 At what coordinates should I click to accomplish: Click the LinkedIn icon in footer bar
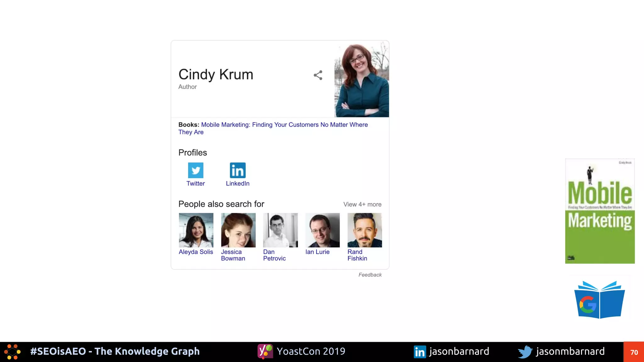point(420,352)
